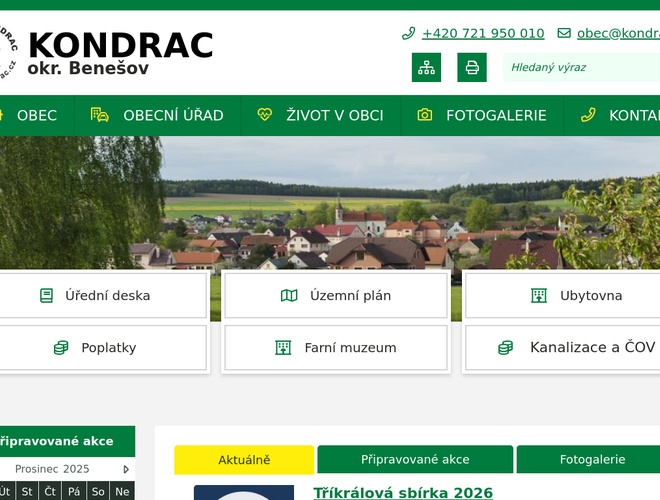Open the sitemap icon button
This screenshot has width=660, height=500.
[x=426, y=67]
